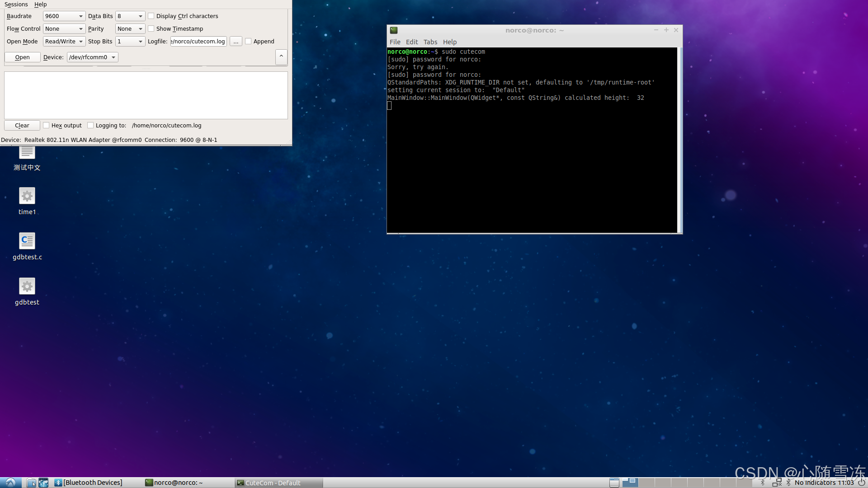Click the power/logout icon in tray
Screen dimensions: 868x488
click(x=862, y=483)
